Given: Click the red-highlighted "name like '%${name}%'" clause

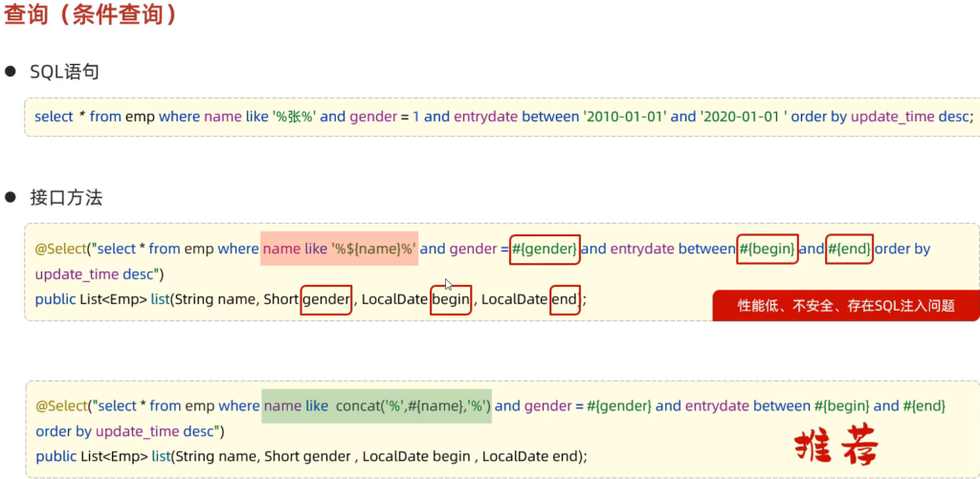Looking at the screenshot, I should 340,249.
